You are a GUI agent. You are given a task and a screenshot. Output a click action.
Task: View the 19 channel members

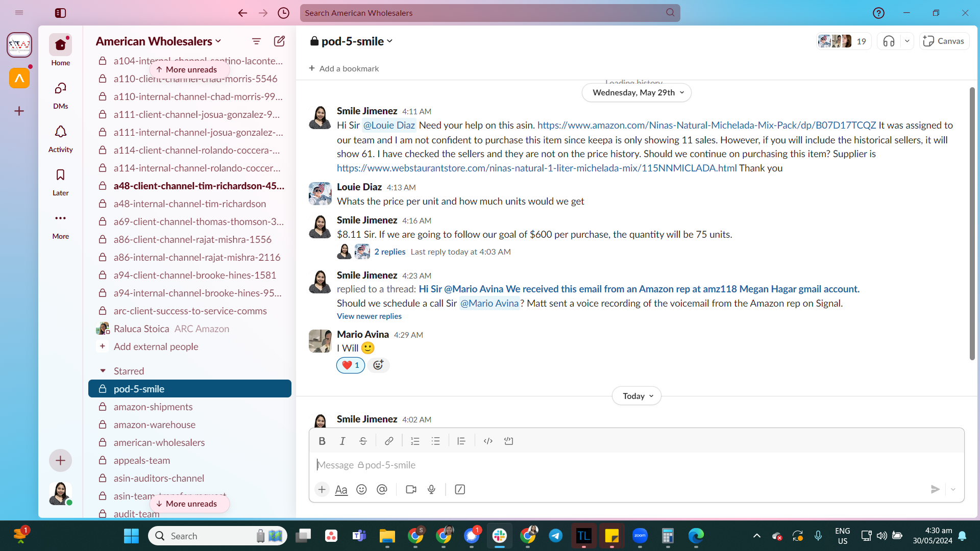844,41
